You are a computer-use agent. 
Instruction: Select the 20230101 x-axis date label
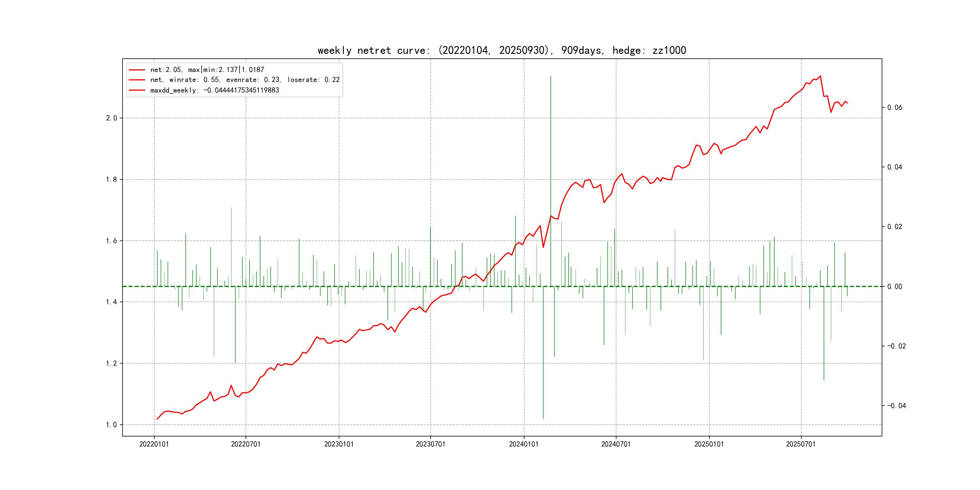point(338,444)
